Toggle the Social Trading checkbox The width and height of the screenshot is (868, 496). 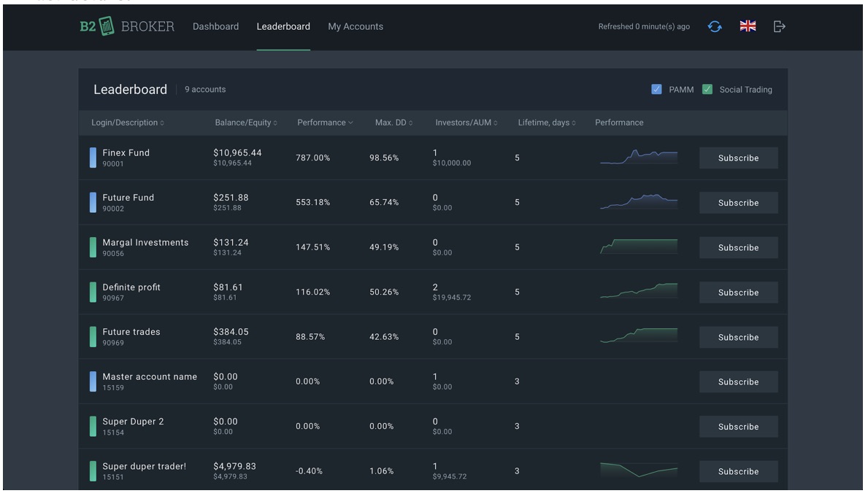click(707, 90)
